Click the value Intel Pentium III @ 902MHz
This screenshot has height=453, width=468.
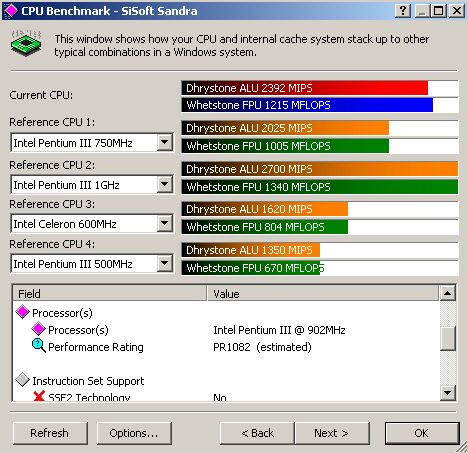click(279, 330)
